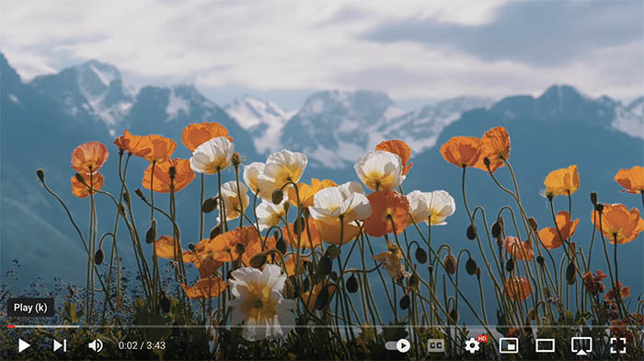
Task: Enable miniplayer mode
Action: tap(509, 345)
